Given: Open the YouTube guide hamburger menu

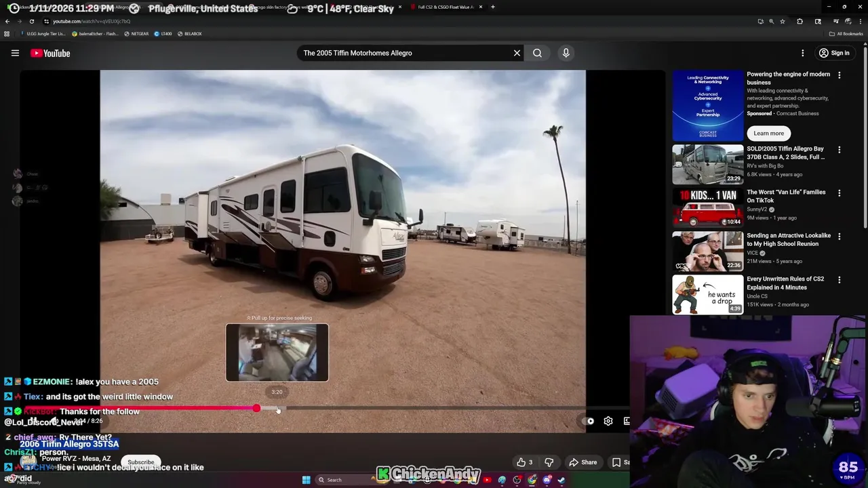Looking at the screenshot, I should (x=15, y=53).
